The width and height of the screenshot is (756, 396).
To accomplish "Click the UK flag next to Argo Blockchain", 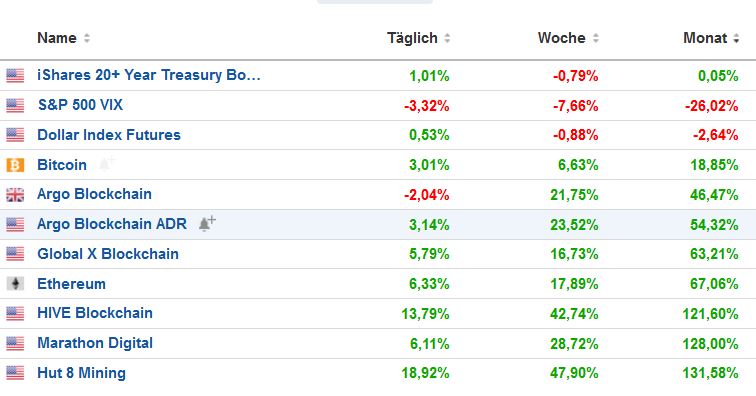I will 15,195.
